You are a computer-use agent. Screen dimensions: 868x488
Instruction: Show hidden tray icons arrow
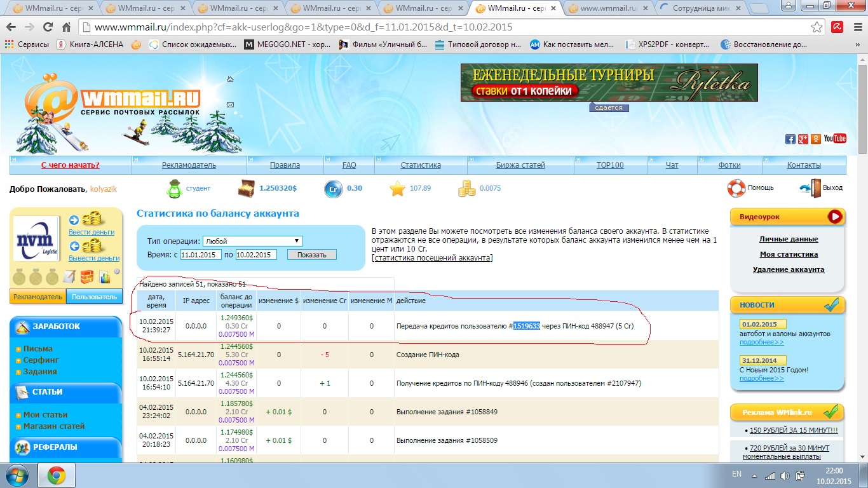click(x=754, y=475)
